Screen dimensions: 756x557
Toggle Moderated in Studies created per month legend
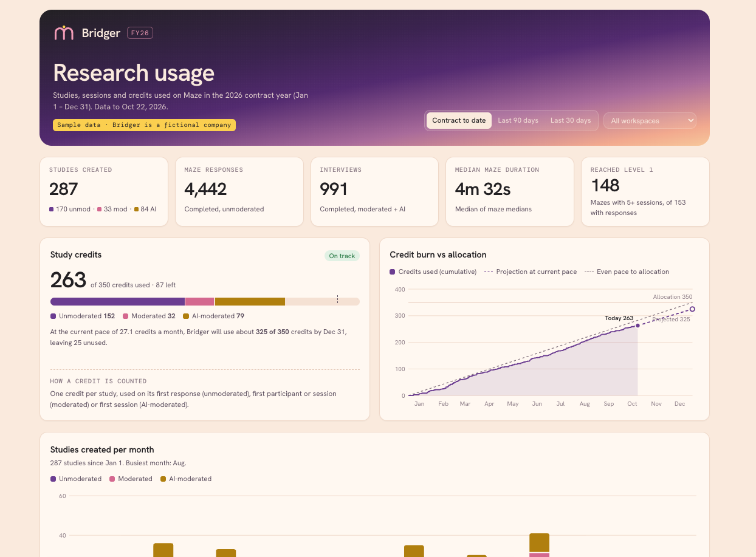[131, 479]
